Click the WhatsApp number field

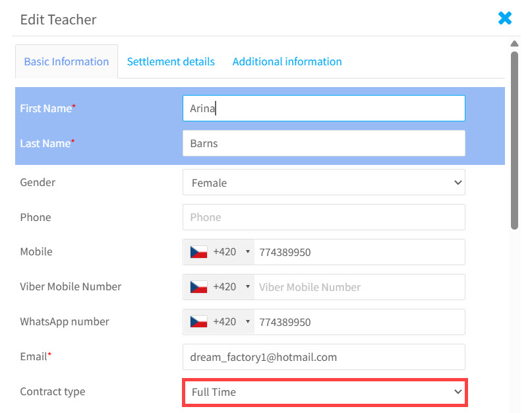tap(359, 322)
